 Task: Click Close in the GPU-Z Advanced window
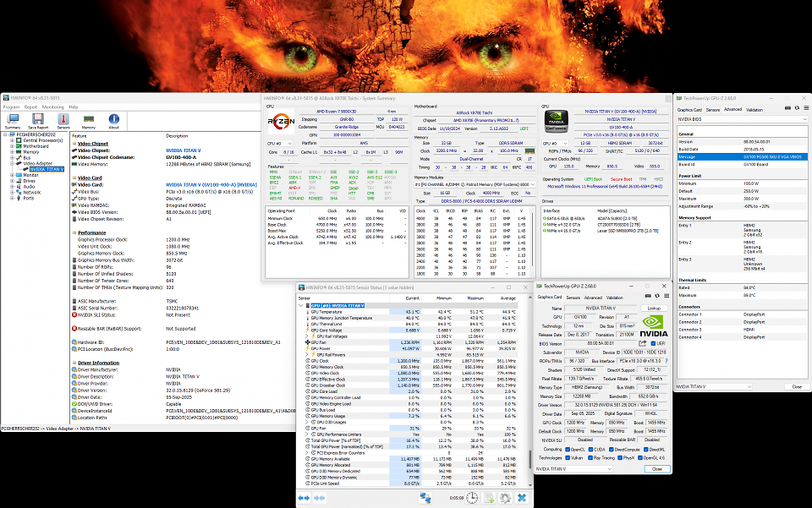tap(797, 386)
